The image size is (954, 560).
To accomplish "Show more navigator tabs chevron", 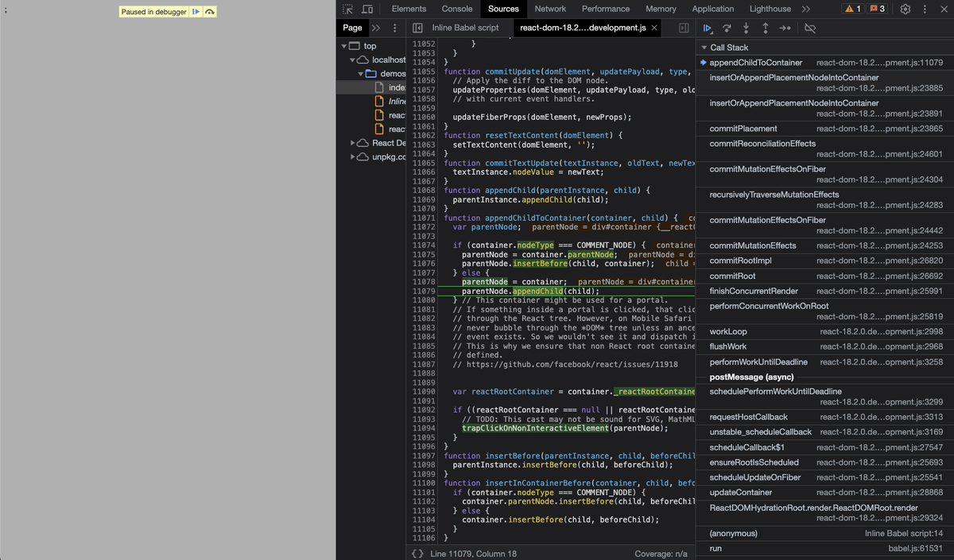I will pos(376,28).
